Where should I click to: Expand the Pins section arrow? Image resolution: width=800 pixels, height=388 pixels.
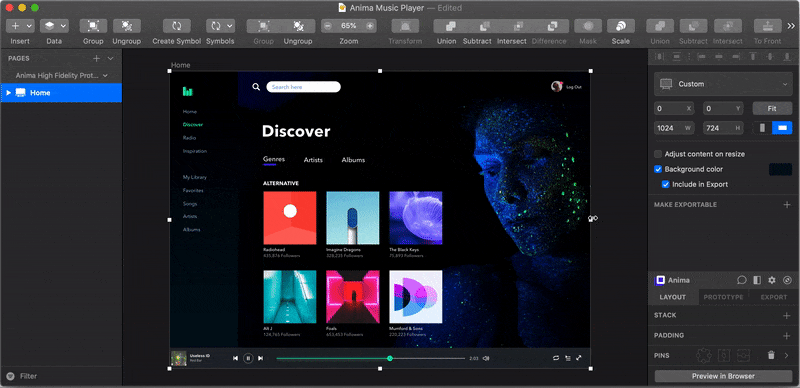(786, 355)
